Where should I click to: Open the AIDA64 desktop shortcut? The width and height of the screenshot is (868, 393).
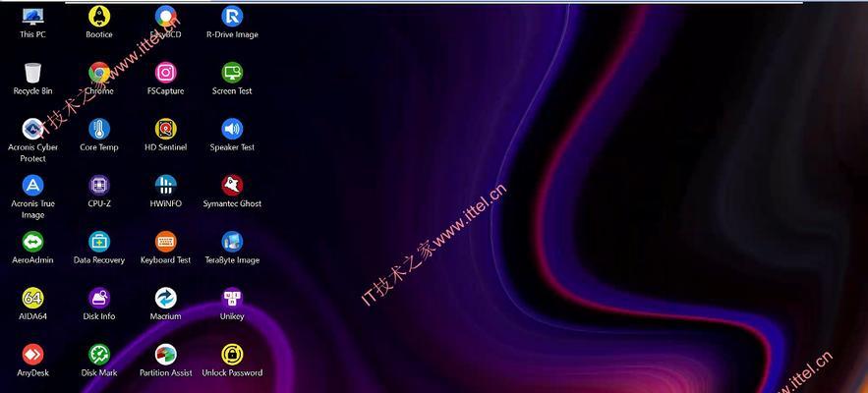32,299
